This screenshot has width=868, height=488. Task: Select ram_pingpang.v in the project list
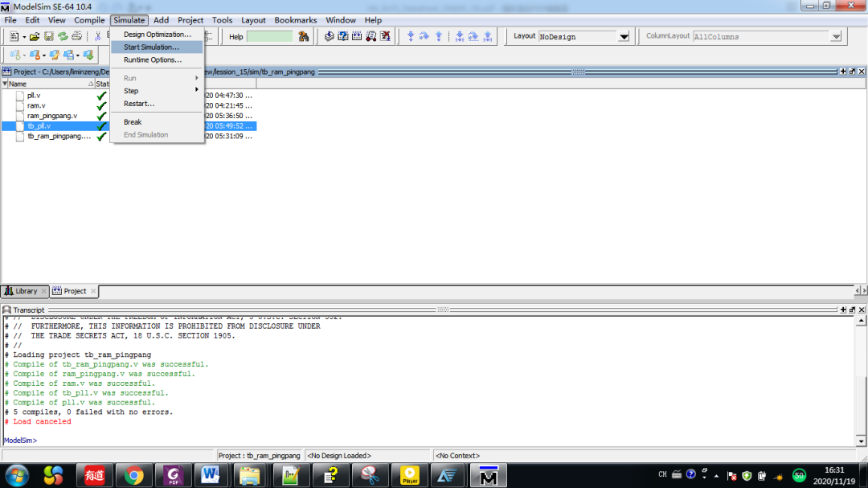(x=52, y=116)
